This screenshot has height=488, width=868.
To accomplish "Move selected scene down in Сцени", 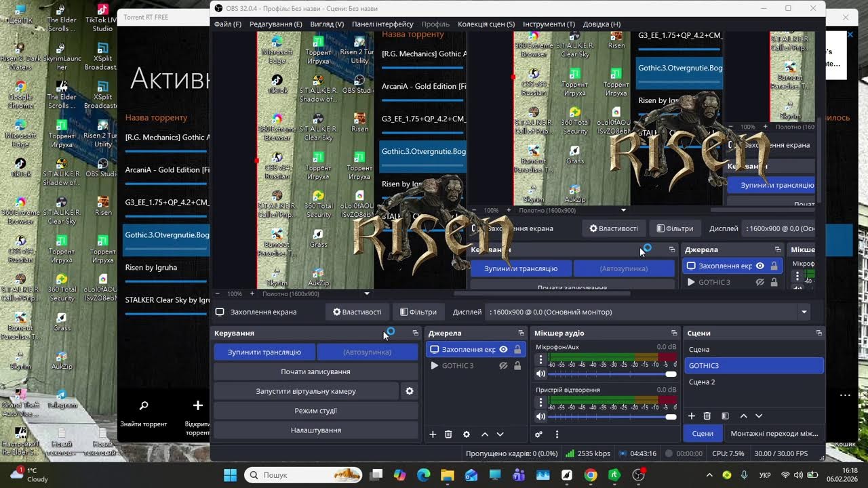I will 759,416.
